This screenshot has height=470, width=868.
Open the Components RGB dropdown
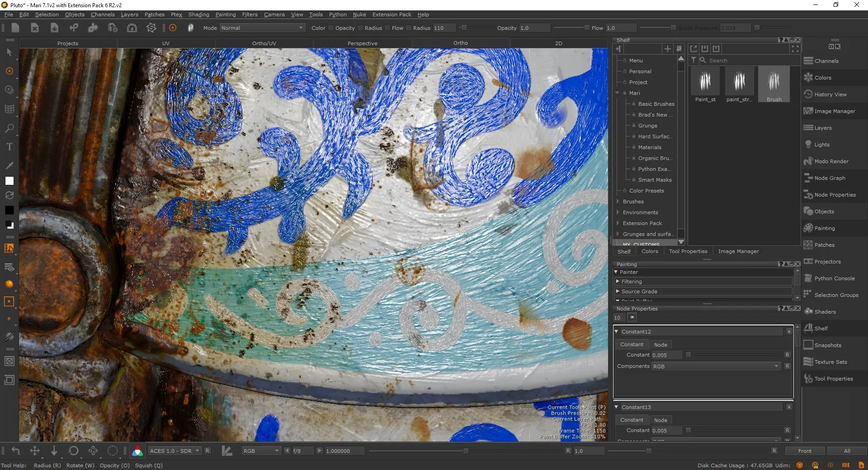pos(716,367)
